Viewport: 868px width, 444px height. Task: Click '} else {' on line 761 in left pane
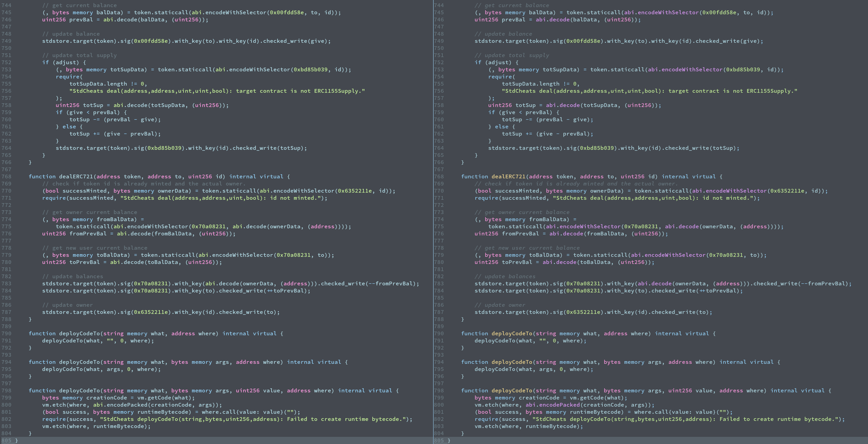pyautogui.click(x=69, y=127)
